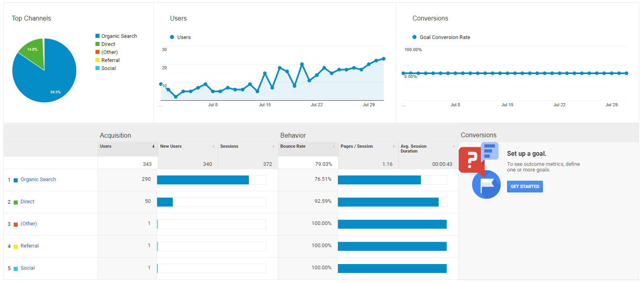The image size is (644, 283).
Task: Sort by the Sessions column arrow
Action: tap(273, 147)
